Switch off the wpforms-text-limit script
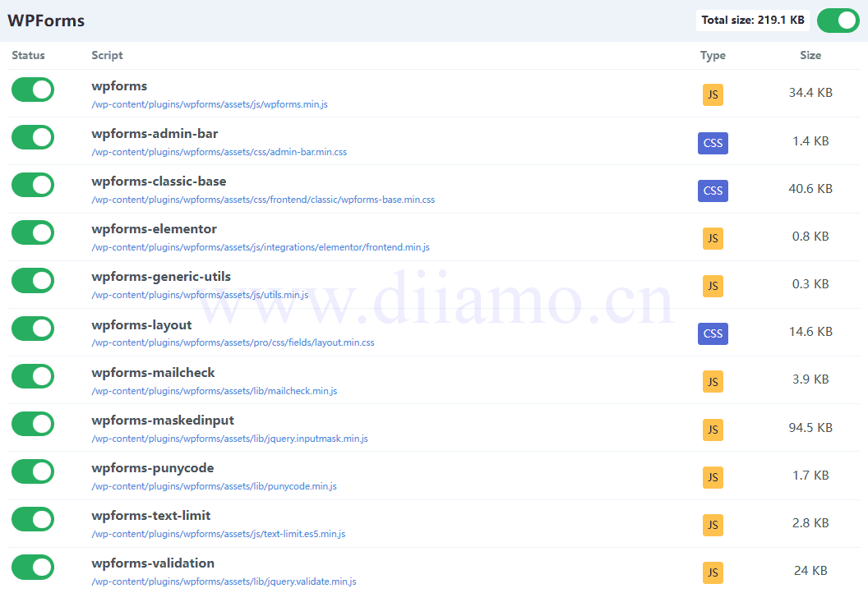 click(x=33, y=519)
